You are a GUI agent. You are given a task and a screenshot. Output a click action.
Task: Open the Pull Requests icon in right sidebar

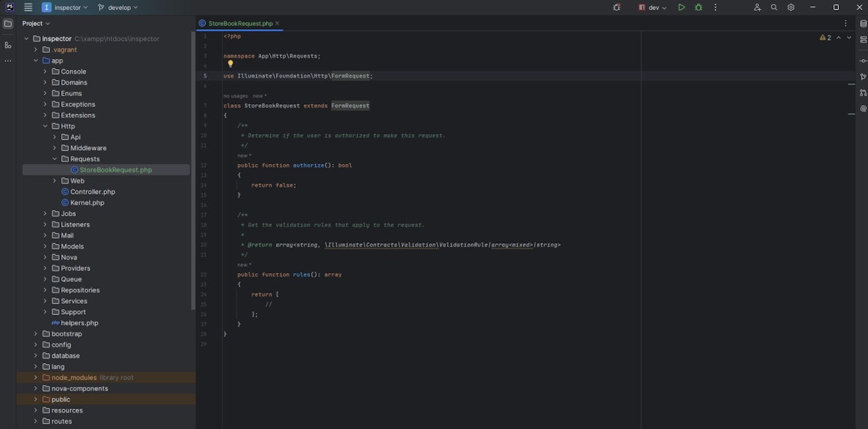[863, 93]
